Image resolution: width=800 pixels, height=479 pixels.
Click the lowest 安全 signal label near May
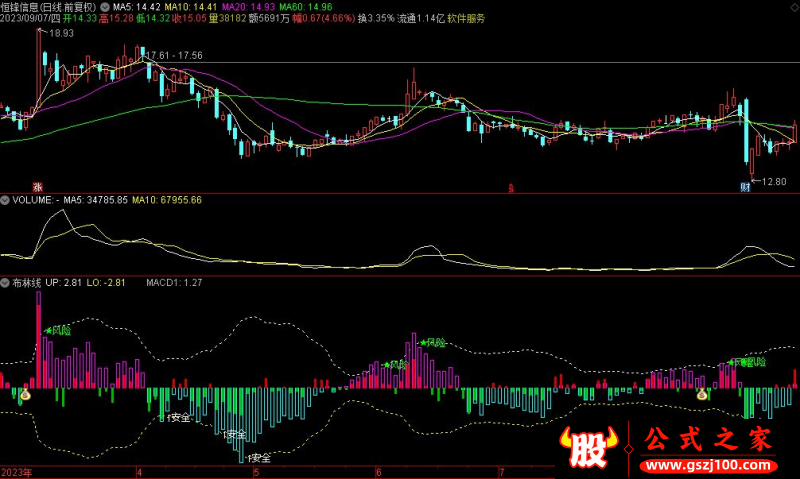pos(259,458)
